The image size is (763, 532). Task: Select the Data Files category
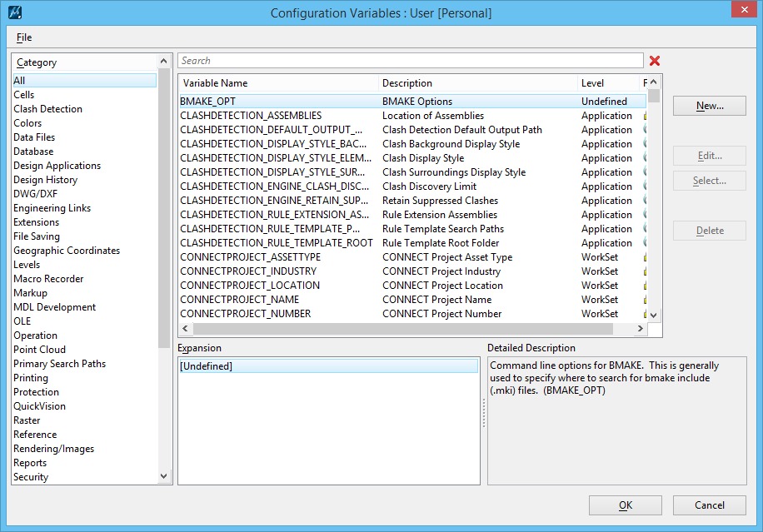tap(85, 137)
